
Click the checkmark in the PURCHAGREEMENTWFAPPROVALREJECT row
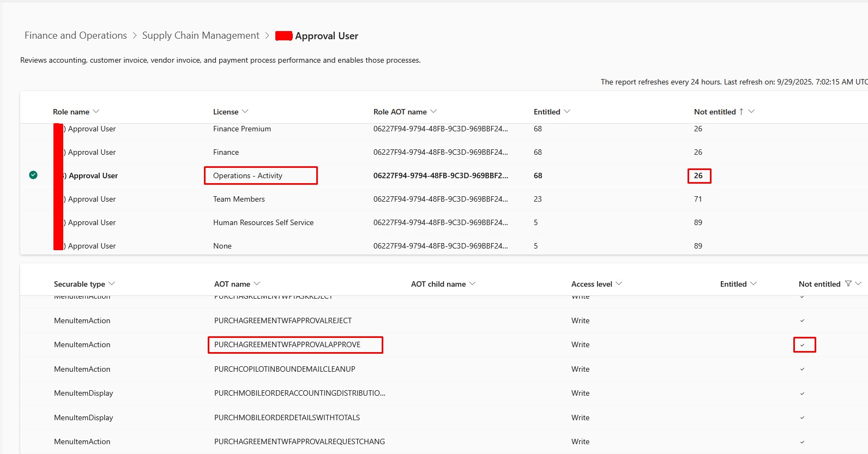[x=802, y=321]
